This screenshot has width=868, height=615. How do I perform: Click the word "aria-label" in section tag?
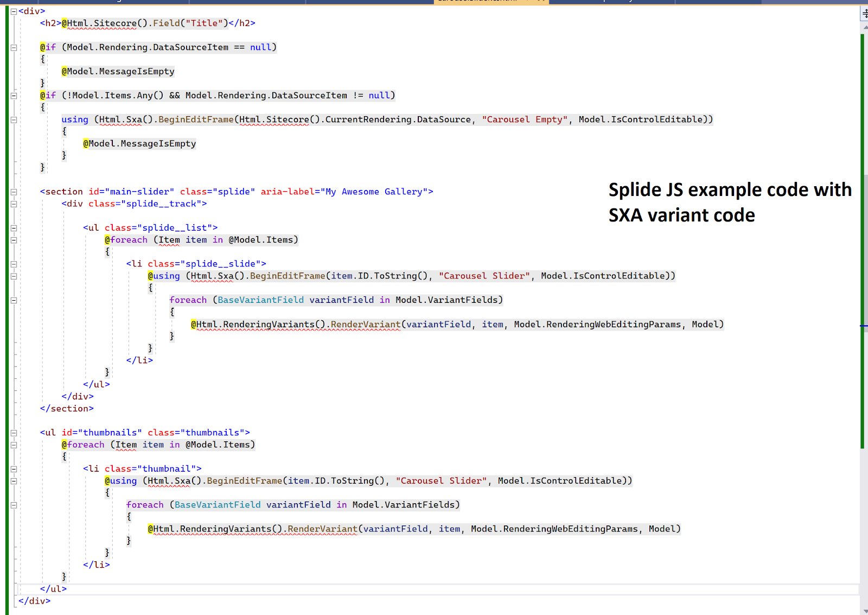(288, 192)
